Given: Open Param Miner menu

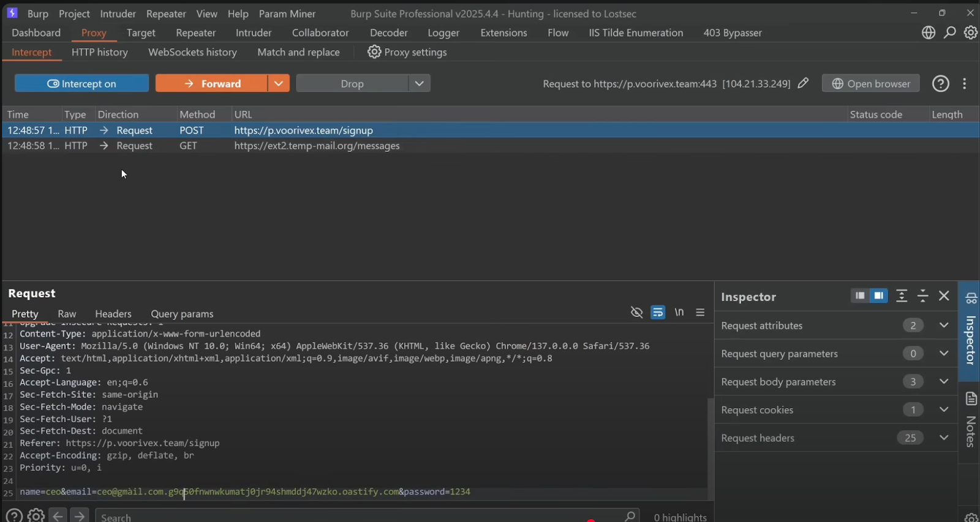Looking at the screenshot, I should pos(287,13).
